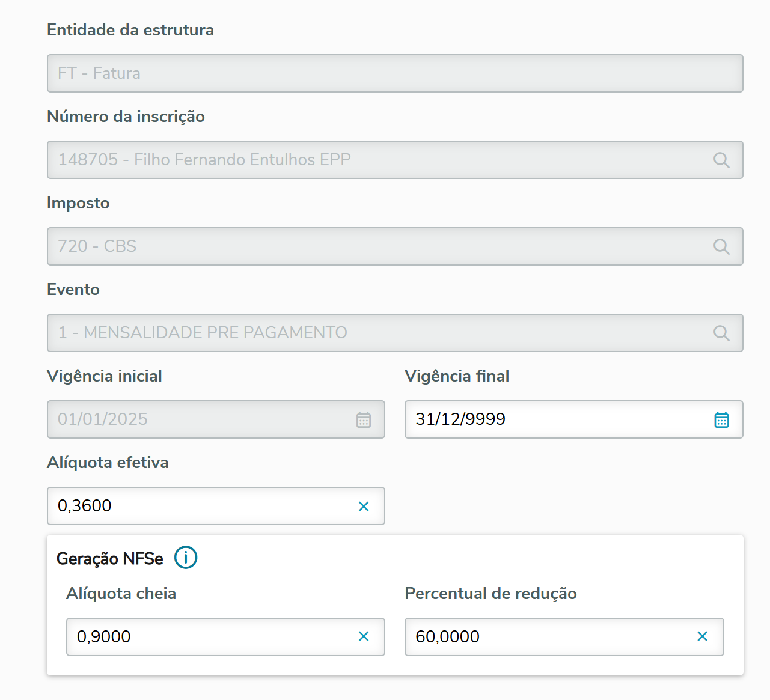The image size is (770, 700).
Task: Click the Número da inscrição field
Action: (x=379, y=160)
